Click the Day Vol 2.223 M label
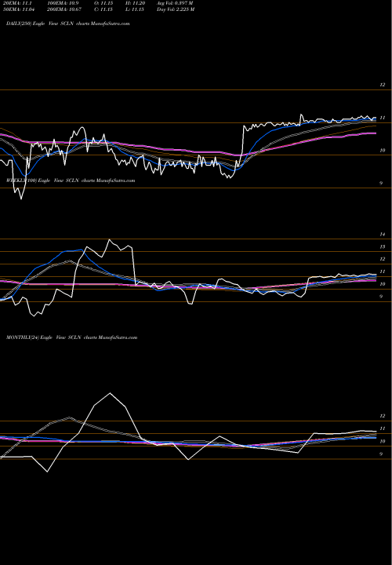Screen dimensions: 392x565 point(176,9)
